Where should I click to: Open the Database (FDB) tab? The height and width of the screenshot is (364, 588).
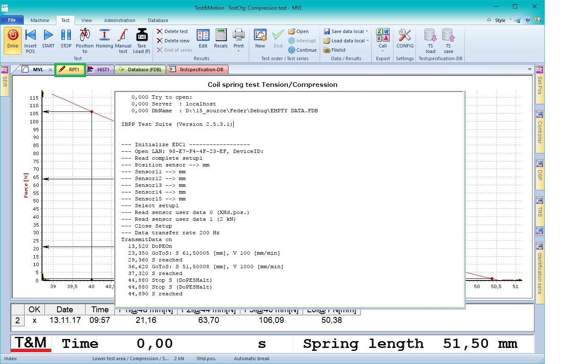140,69
